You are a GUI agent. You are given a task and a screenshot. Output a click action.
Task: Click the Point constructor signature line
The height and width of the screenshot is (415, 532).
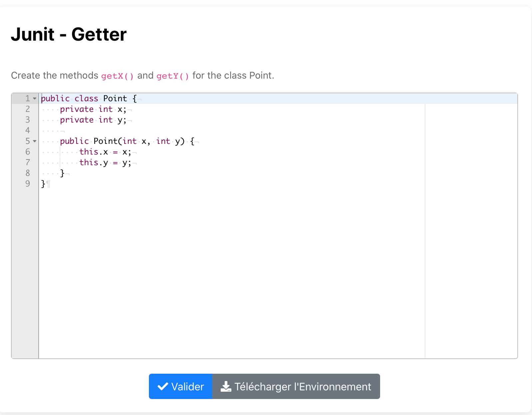pyautogui.click(x=127, y=141)
